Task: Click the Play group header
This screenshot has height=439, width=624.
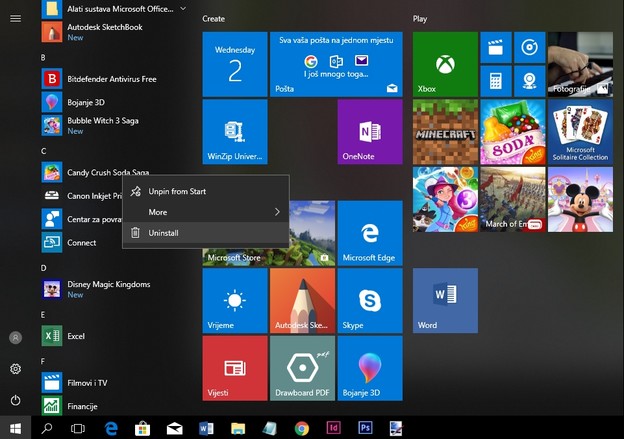Action: (x=420, y=19)
